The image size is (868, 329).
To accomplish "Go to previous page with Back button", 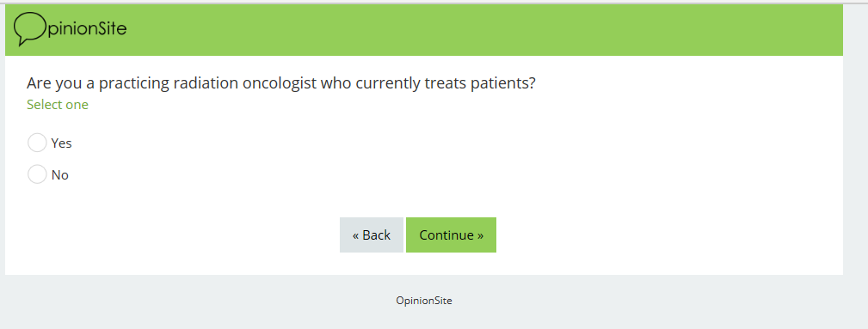I will (x=372, y=235).
